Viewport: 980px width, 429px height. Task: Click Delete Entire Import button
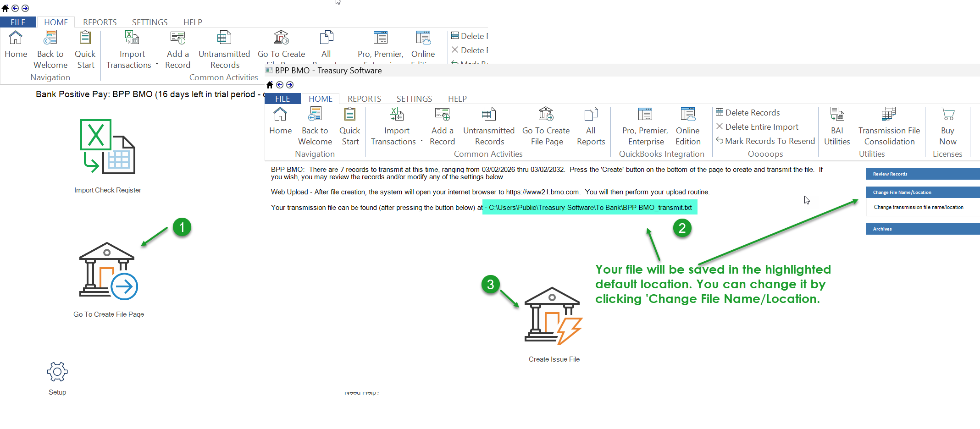[761, 127]
